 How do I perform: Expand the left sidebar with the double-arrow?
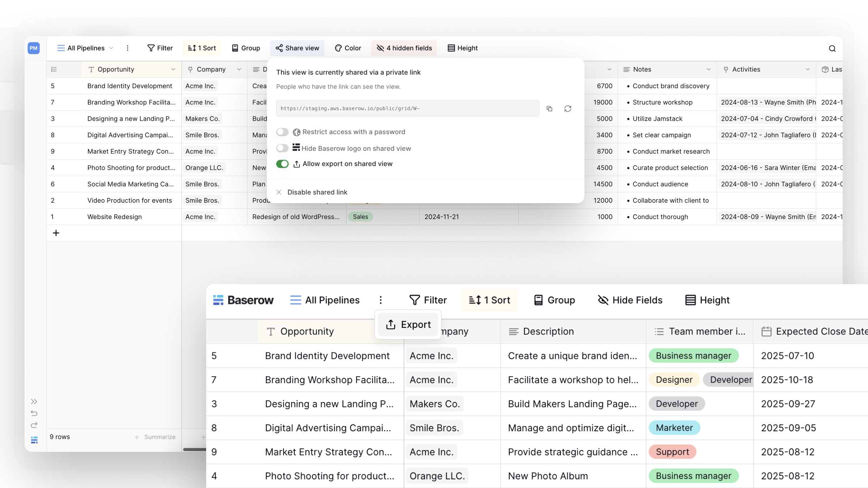(34, 401)
